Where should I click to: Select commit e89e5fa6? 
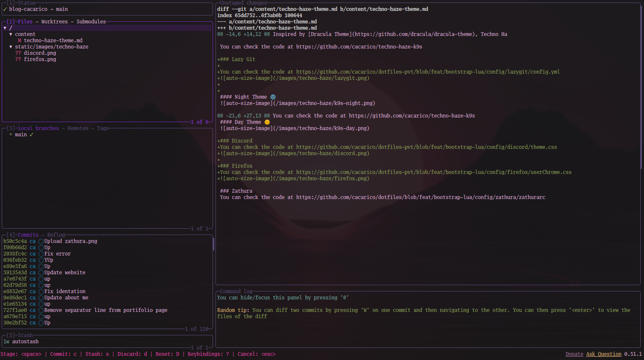[107, 266]
